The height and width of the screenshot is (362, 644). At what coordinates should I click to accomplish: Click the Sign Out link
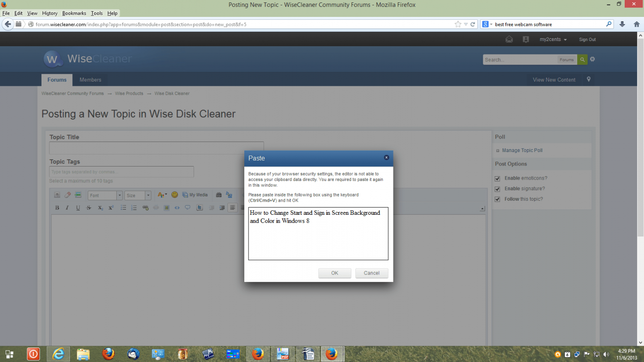point(588,40)
